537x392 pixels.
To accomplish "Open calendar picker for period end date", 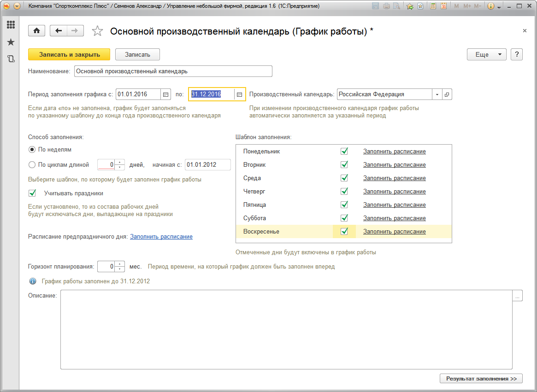I will pos(239,94).
